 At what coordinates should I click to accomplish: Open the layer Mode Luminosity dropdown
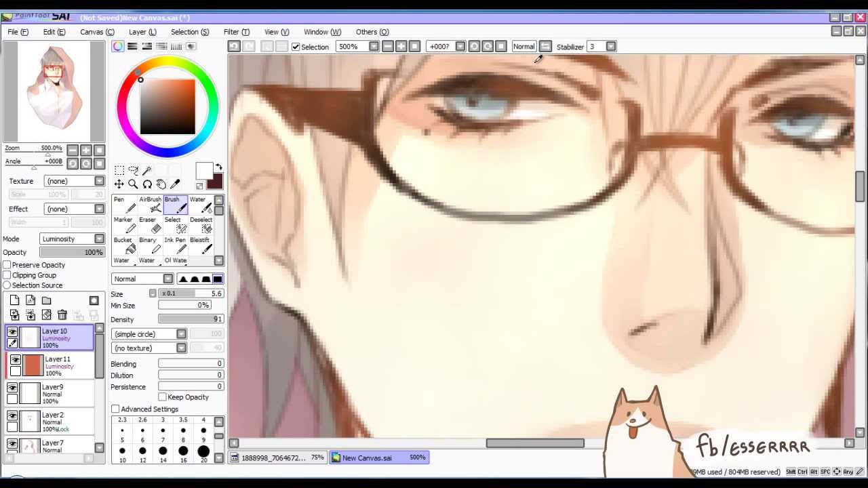click(72, 239)
